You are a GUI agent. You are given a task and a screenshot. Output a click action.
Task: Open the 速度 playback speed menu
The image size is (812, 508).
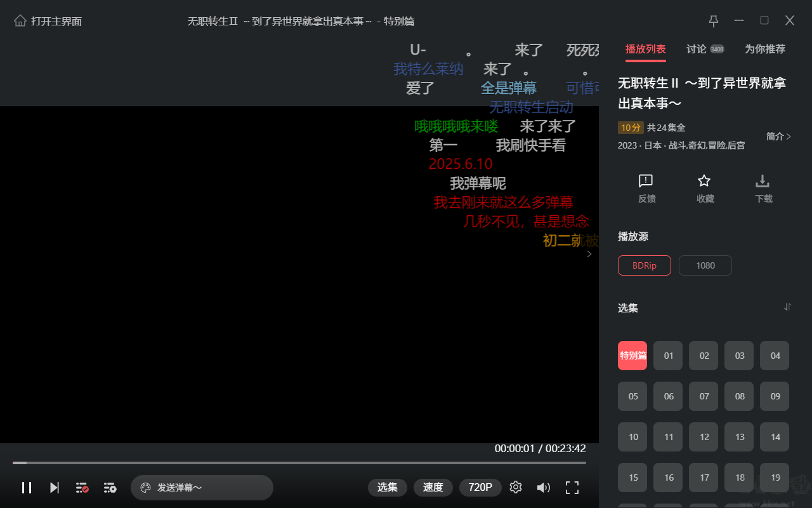[x=433, y=488]
